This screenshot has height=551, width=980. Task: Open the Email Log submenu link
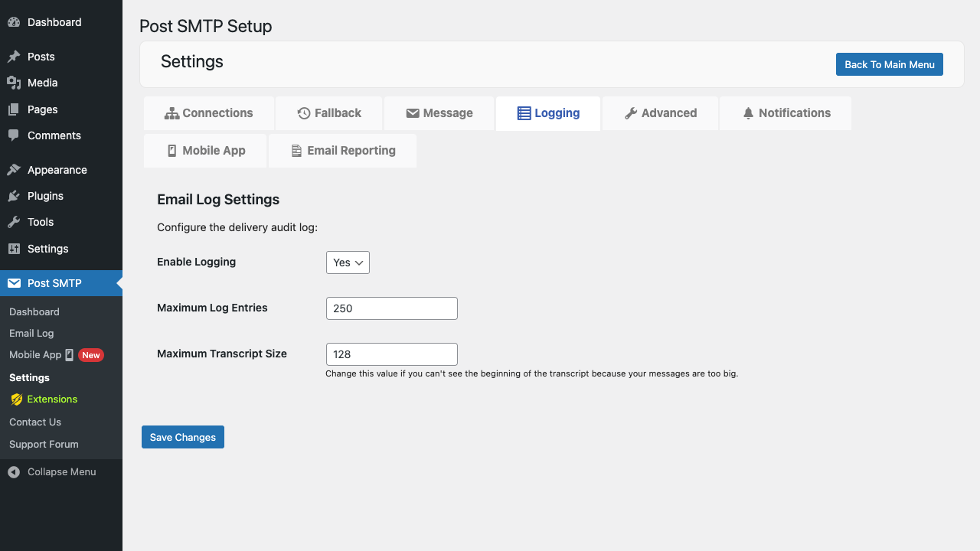click(31, 334)
